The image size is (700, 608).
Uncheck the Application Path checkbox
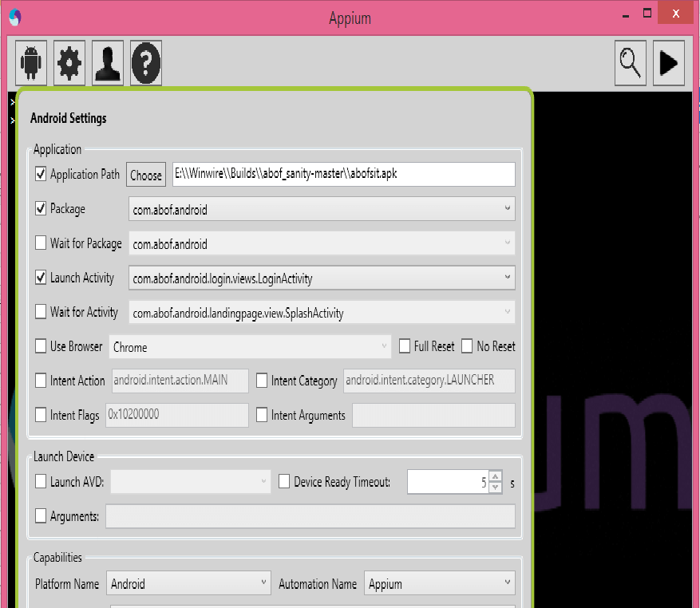(41, 174)
